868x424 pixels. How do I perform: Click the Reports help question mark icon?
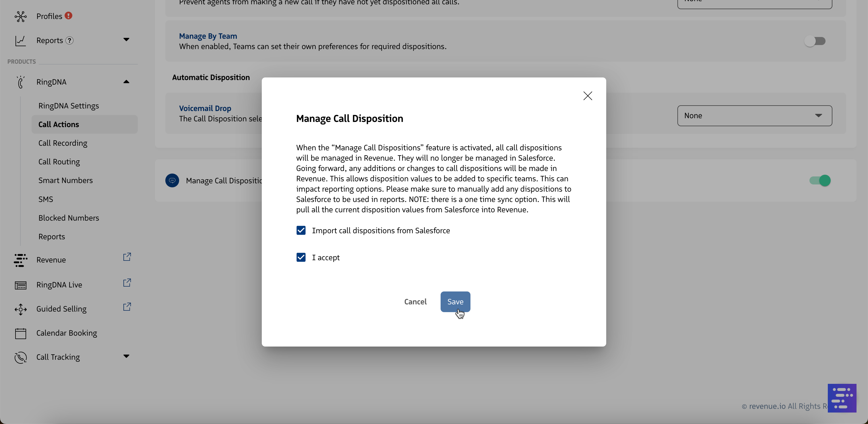tap(69, 40)
